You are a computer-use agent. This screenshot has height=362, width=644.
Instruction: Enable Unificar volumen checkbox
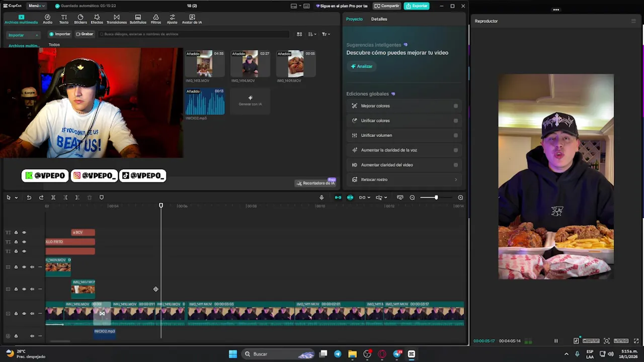[456, 135]
